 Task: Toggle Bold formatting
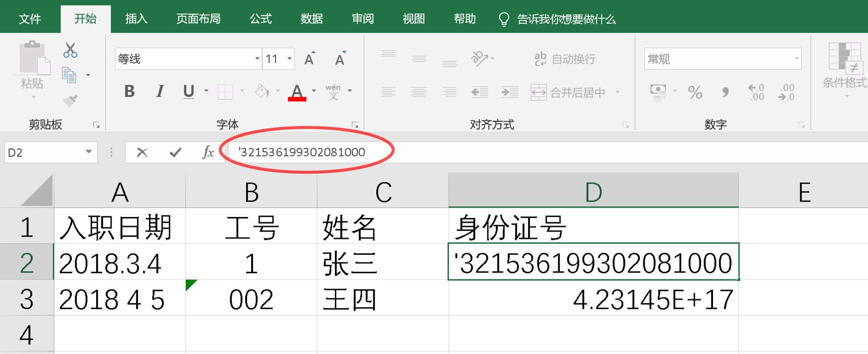pos(130,91)
